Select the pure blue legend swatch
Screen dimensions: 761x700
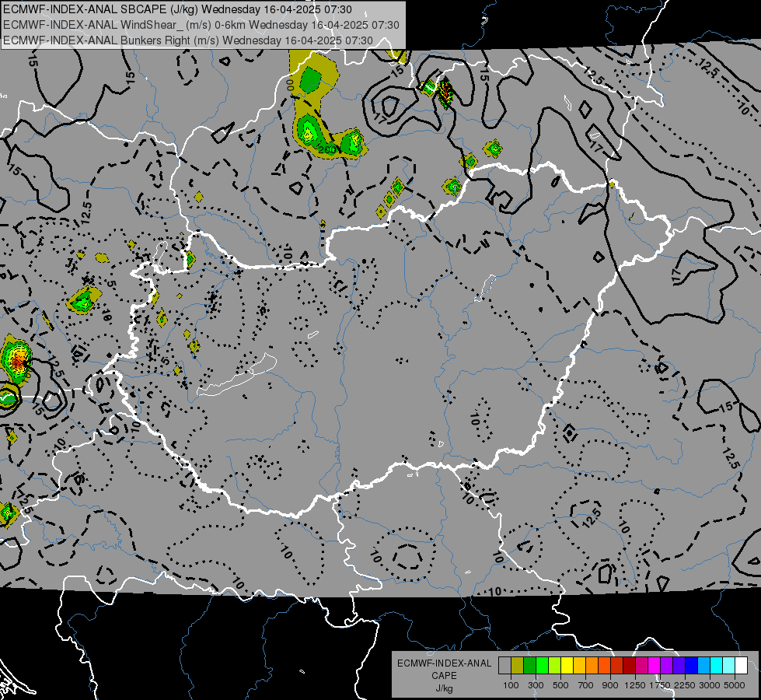691,666
